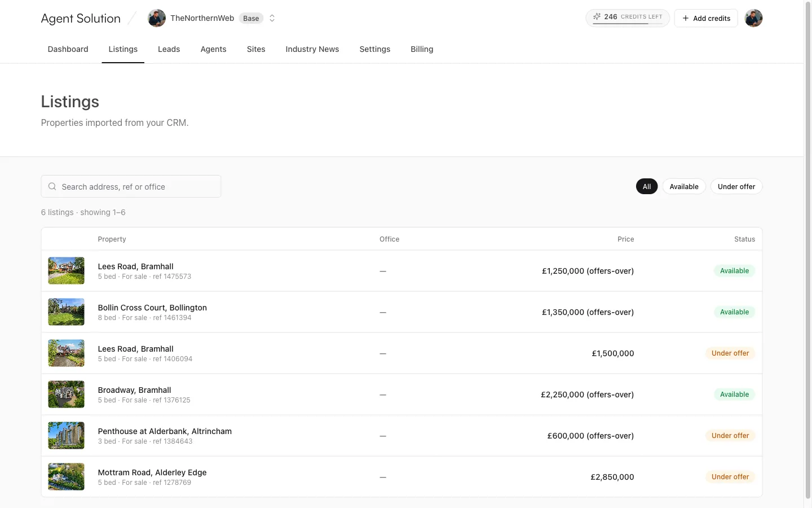Click Under offer badge for Penthouse listing
Screen dimensions: 812x508
(x=730, y=436)
